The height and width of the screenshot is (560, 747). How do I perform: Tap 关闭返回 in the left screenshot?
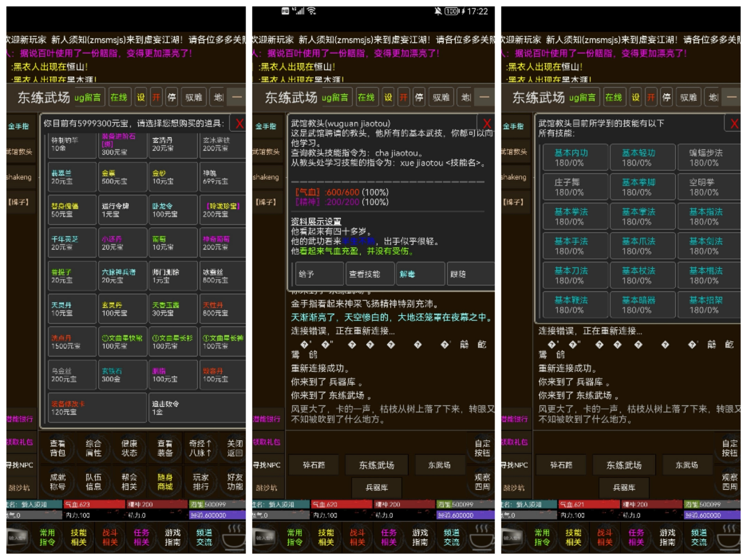pos(235,448)
